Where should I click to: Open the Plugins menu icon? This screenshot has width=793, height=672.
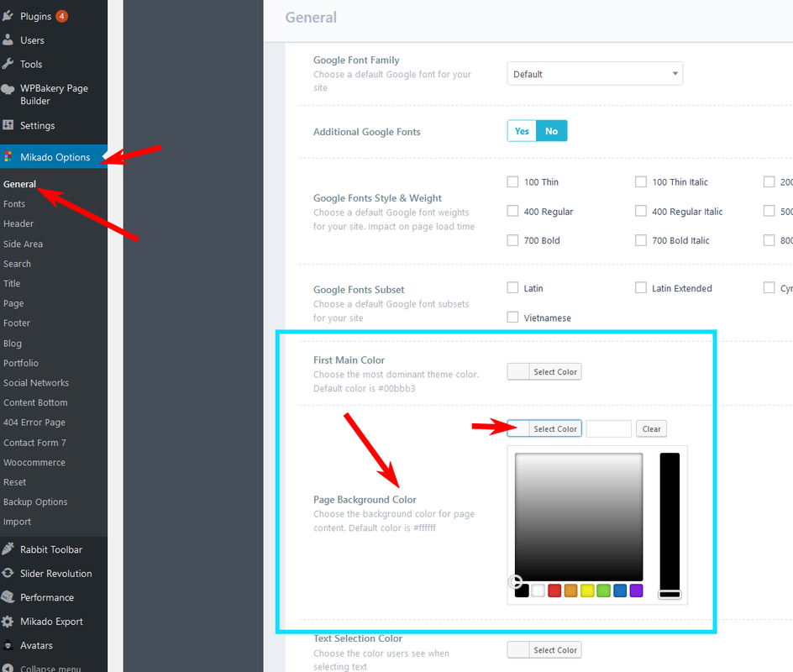click(x=8, y=16)
